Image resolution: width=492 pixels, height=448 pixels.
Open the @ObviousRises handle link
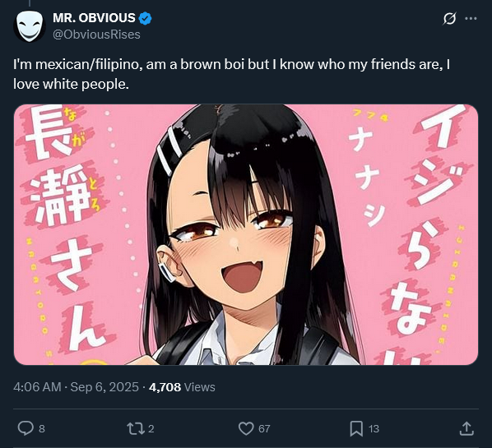click(96, 35)
